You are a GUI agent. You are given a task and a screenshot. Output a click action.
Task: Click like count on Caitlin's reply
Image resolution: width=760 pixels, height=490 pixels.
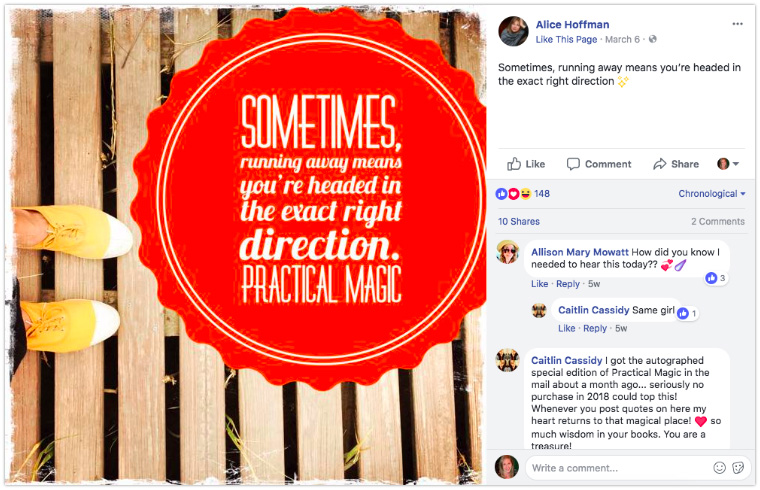tap(687, 314)
